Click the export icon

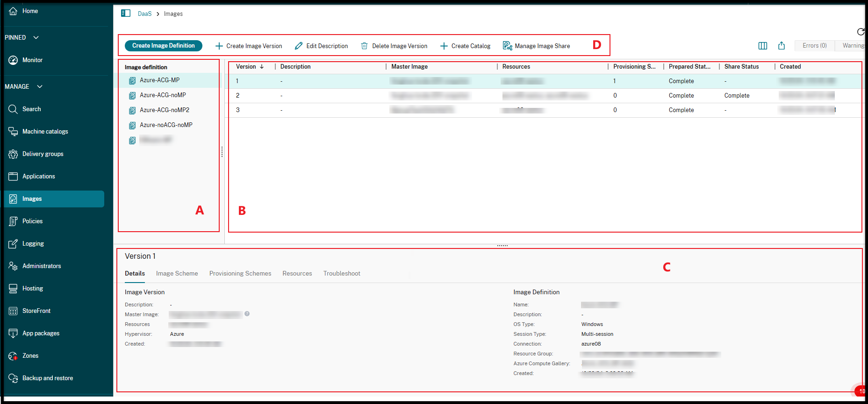pyautogui.click(x=782, y=45)
